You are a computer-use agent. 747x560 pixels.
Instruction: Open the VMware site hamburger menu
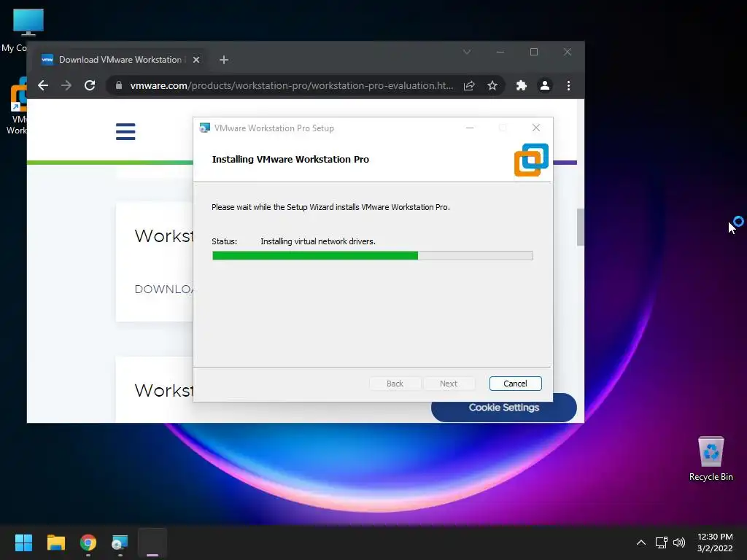coord(125,131)
